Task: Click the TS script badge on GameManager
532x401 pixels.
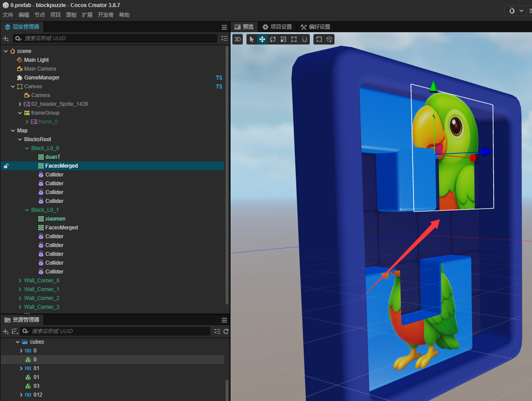Action: click(x=219, y=78)
